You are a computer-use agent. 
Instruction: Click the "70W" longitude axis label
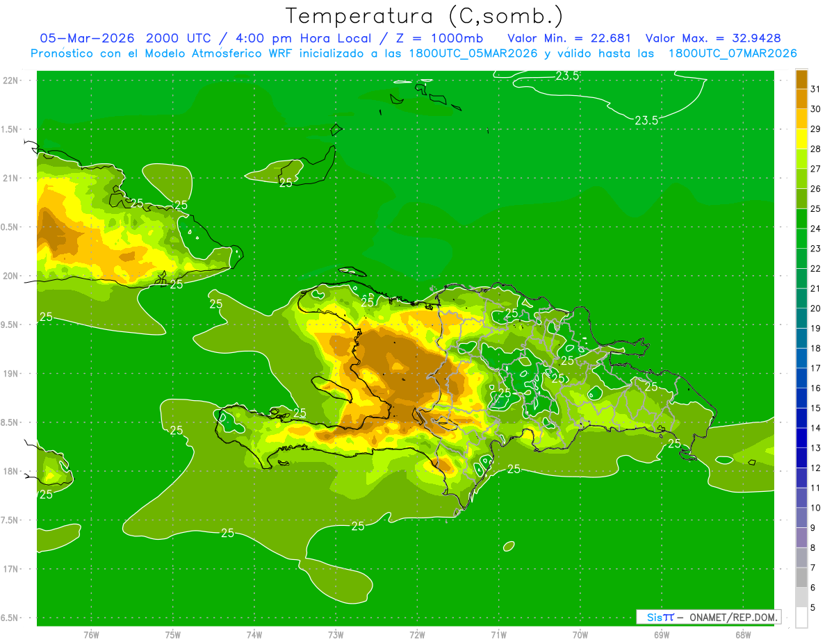click(x=580, y=634)
